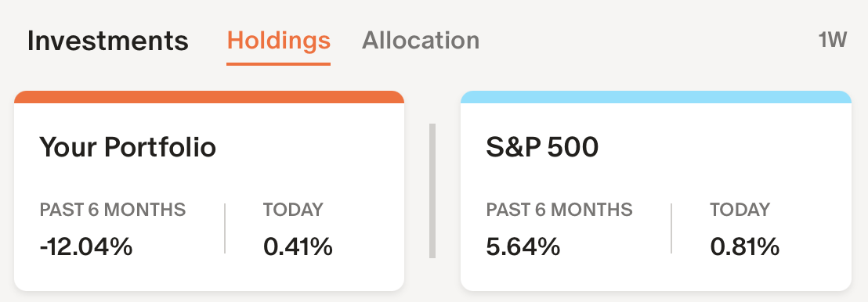Open the Allocation tab
The height and width of the screenshot is (302, 868).
click(421, 41)
